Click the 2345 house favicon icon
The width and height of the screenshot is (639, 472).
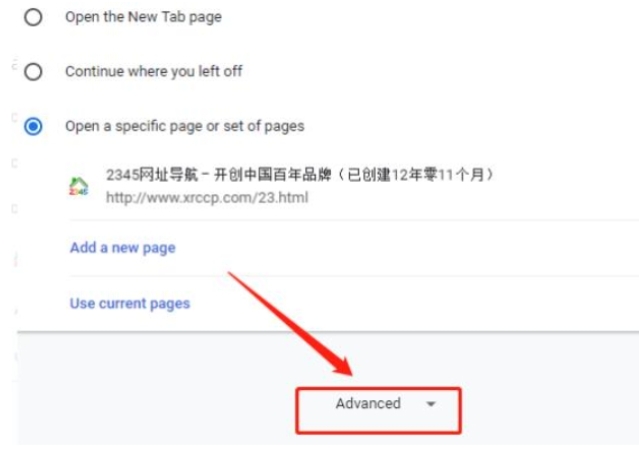(x=79, y=186)
